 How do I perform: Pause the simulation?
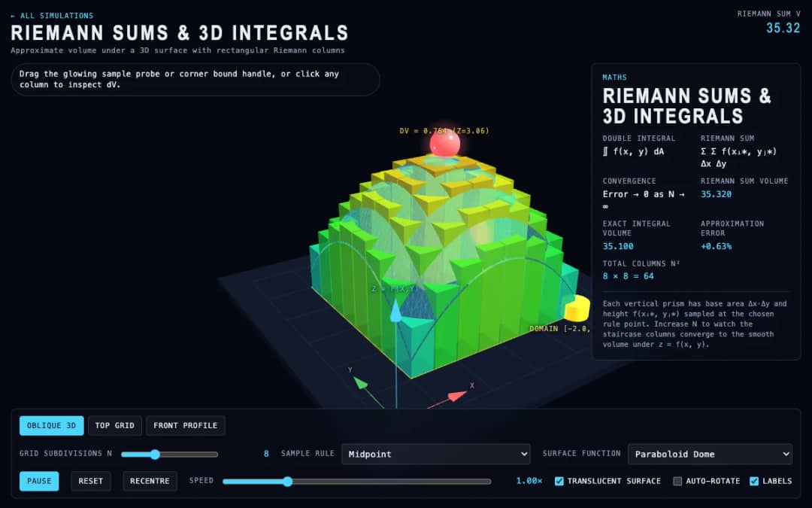tap(39, 481)
